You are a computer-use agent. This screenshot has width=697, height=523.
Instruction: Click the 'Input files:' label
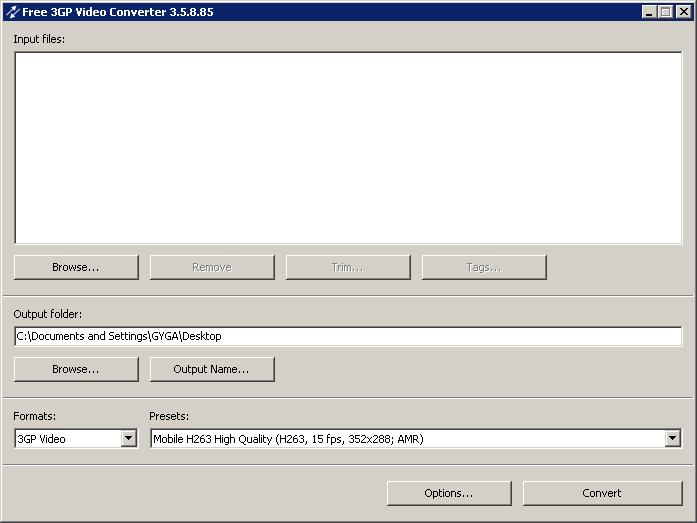click(x=39, y=39)
